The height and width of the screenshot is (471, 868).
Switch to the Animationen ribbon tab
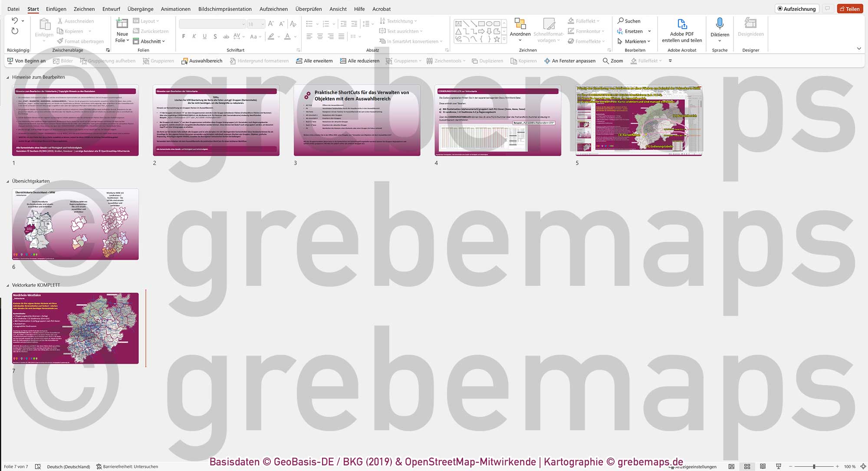pos(175,9)
